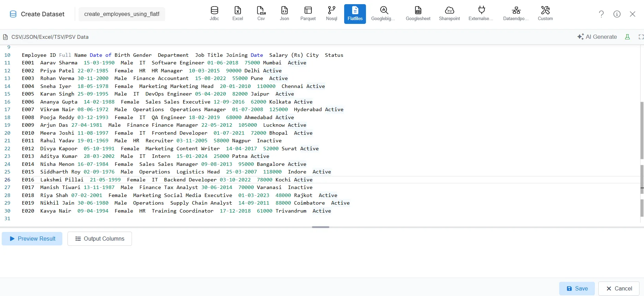Close the Create Dataset dialog
The image size is (644, 296).
coord(633,14)
